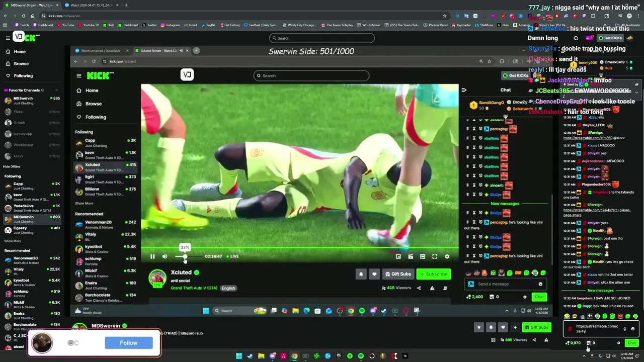Select YodadaLive in outer Following list
This screenshot has height=362, width=644.
click(x=32, y=208)
